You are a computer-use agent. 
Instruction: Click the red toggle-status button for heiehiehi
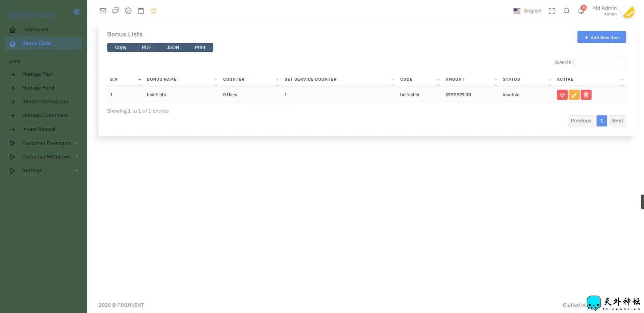click(x=562, y=95)
